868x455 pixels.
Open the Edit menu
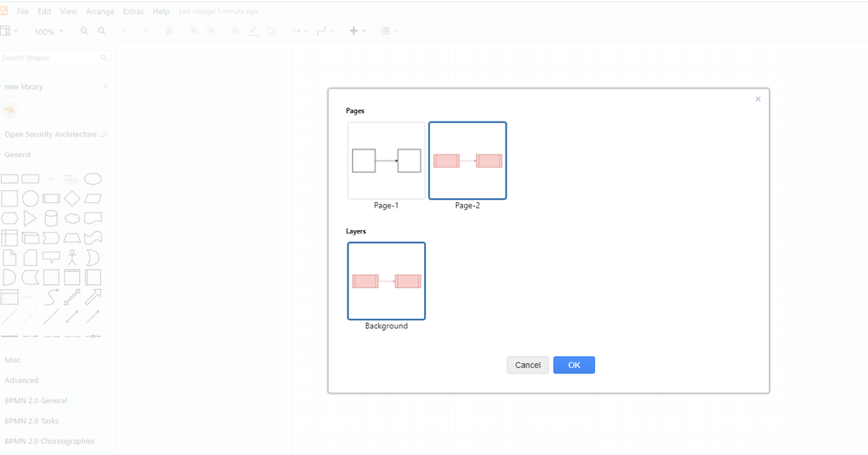[x=44, y=11]
